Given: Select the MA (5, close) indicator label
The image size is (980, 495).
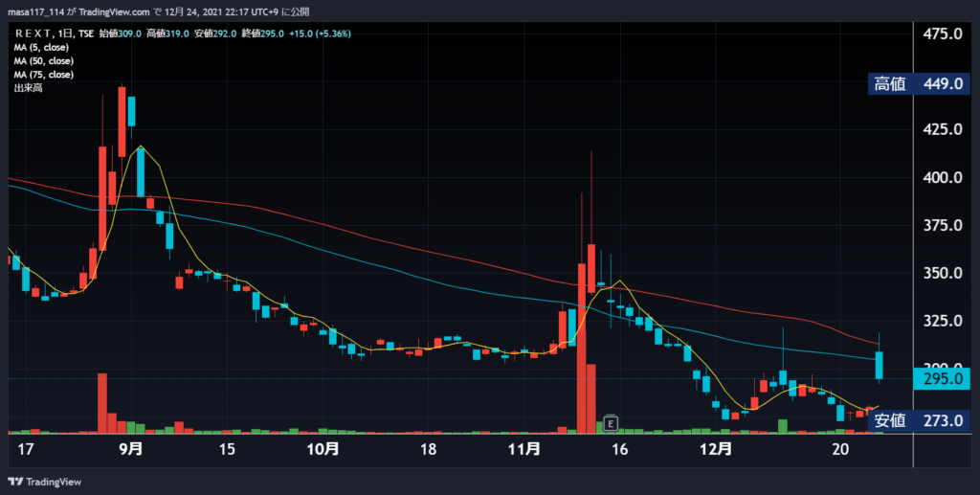Looking at the screenshot, I should click(x=41, y=48).
